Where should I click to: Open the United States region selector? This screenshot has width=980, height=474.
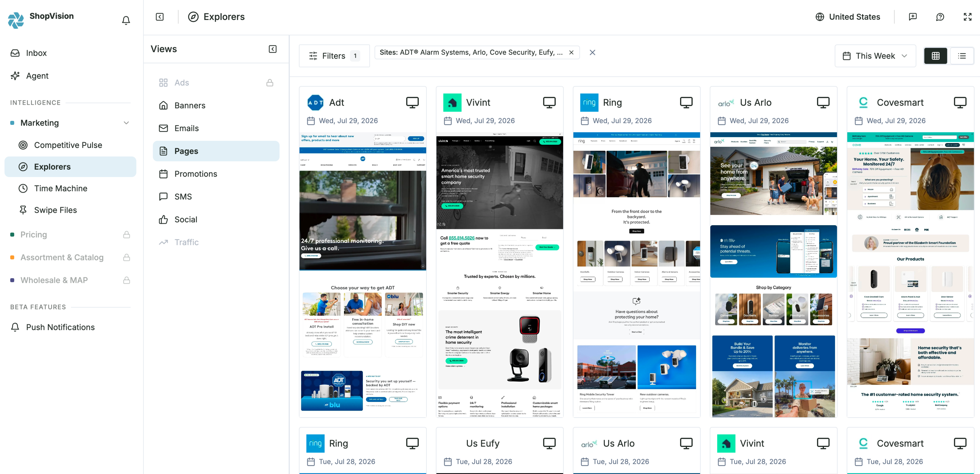click(x=848, y=17)
